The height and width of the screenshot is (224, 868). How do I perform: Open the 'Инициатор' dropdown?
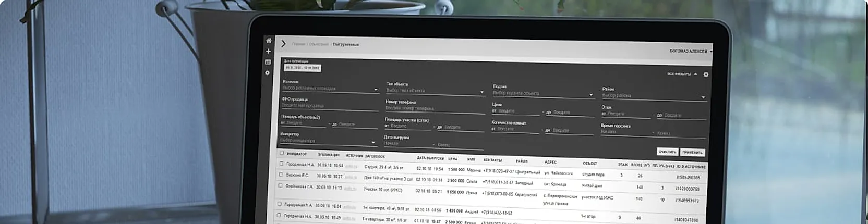coord(328,141)
